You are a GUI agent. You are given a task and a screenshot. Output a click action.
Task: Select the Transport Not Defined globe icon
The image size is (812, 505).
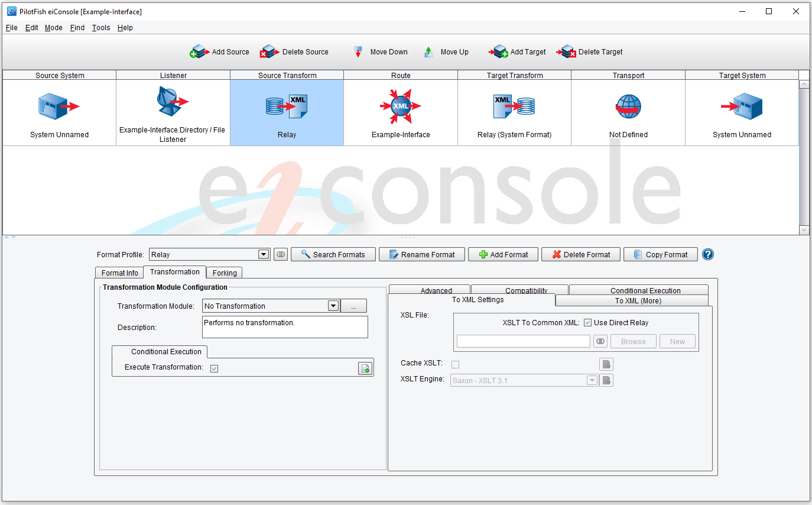[628, 106]
